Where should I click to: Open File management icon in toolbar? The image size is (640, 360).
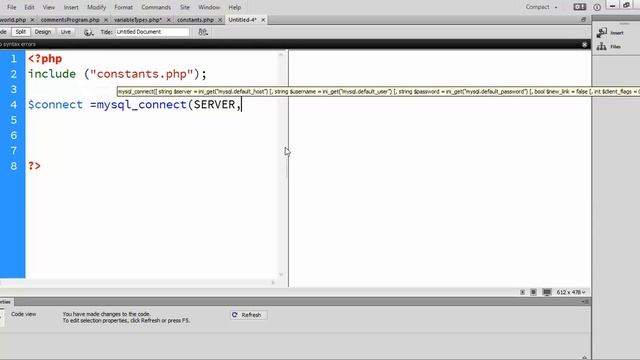[203, 32]
